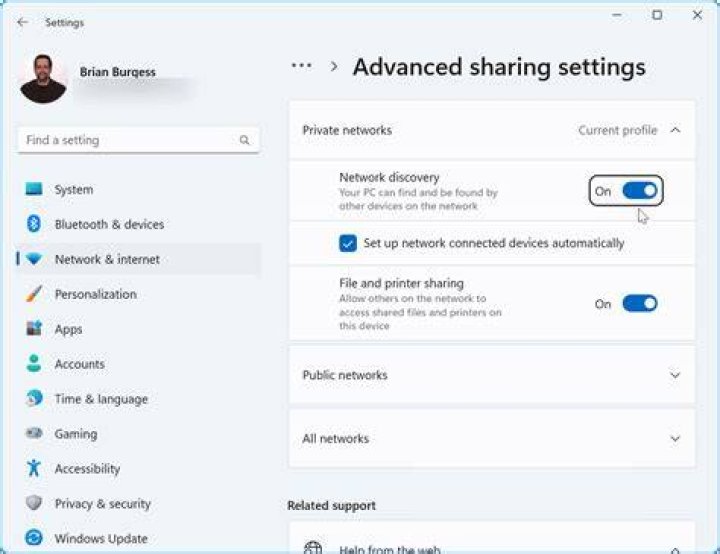
Task: Click the System monitor icon in sidebar
Action: (34, 189)
